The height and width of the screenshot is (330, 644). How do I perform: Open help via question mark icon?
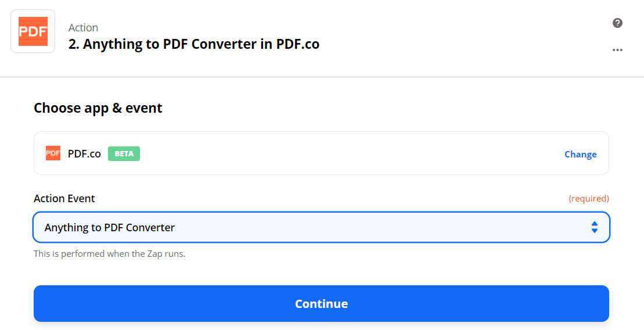click(x=617, y=23)
